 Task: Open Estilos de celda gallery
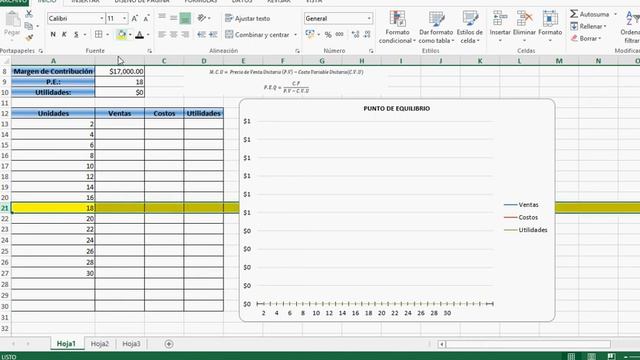click(470, 27)
